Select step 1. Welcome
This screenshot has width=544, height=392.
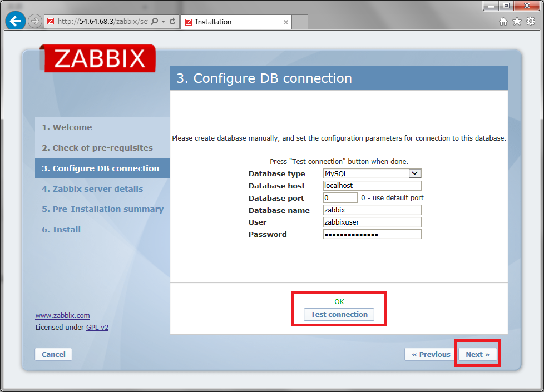67,127
